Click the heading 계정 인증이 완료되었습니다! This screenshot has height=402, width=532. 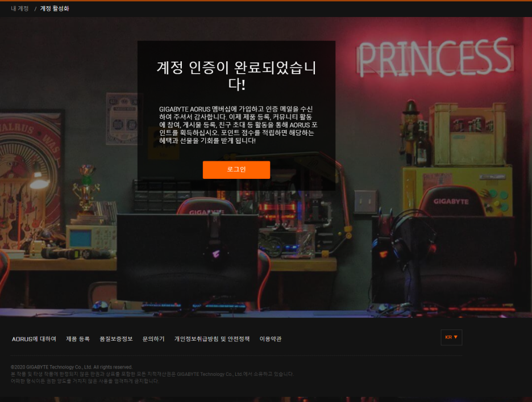tap(236, 76)
